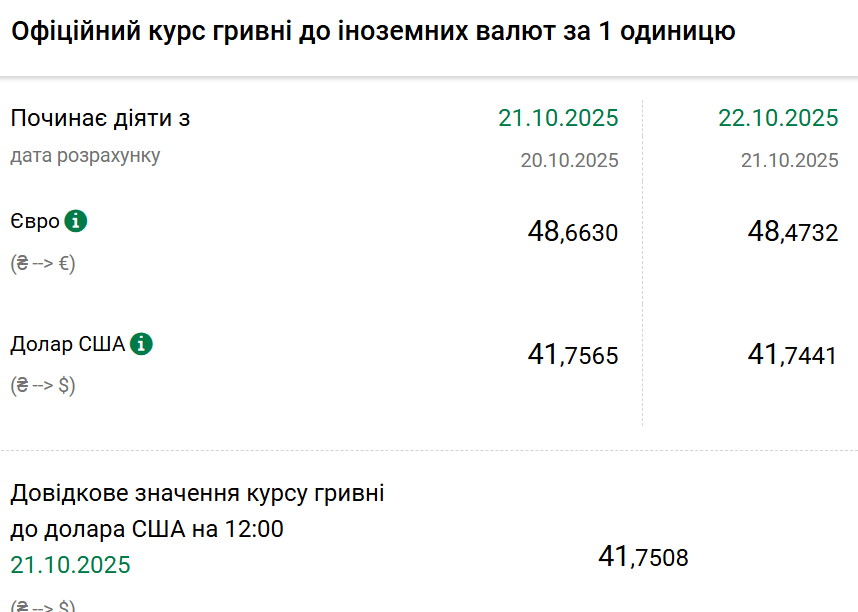Click the euro rate 48,6630
858x612 pixels.
[x=573, y=233]
